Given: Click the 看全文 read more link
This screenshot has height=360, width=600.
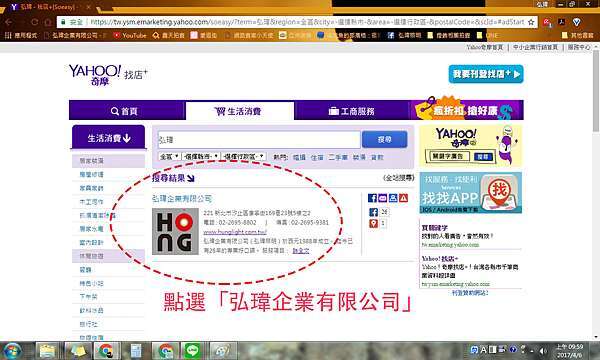Looking at the screenshot, I should click(301, 251).
